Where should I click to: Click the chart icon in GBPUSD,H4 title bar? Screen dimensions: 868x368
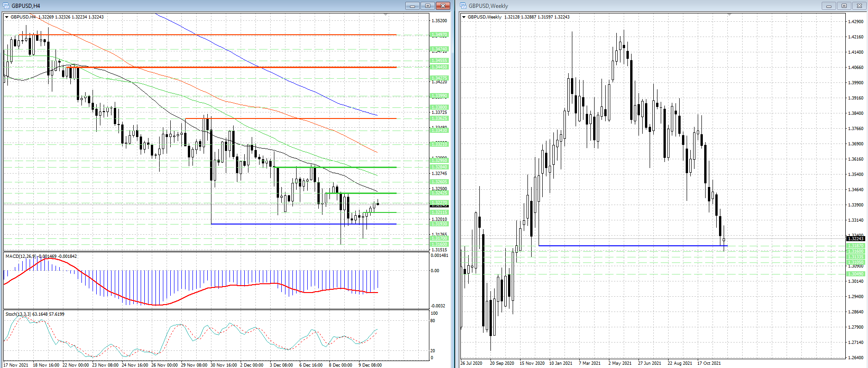(6, 6)
